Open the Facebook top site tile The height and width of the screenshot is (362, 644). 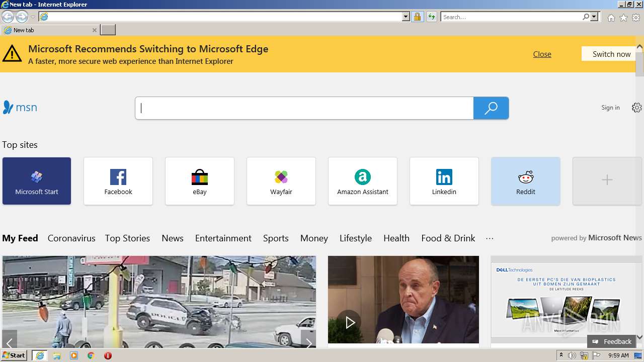[118, 181]
